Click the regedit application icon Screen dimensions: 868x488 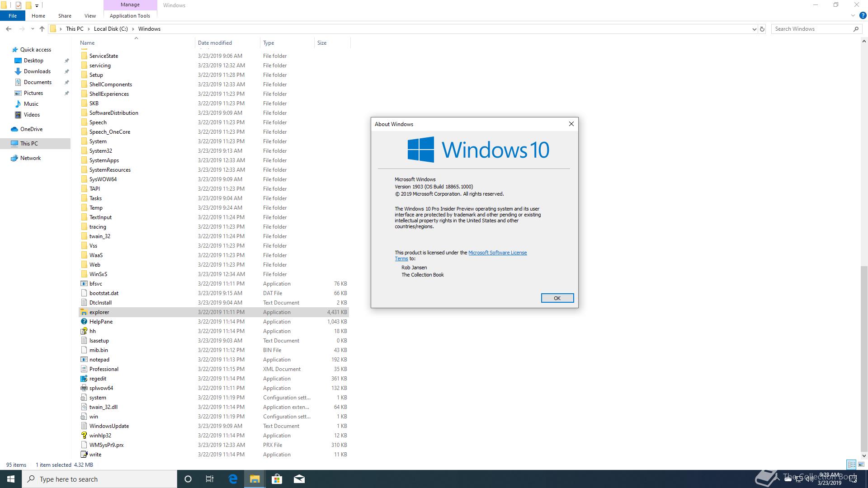coord(84,379)
